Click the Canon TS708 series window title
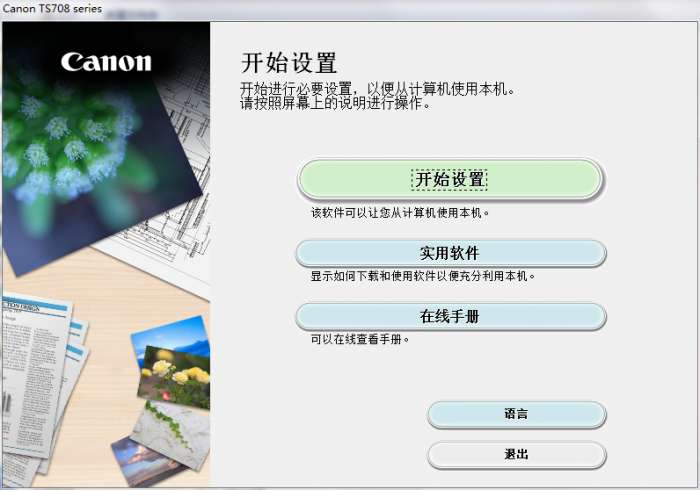 tap(52, 8)
